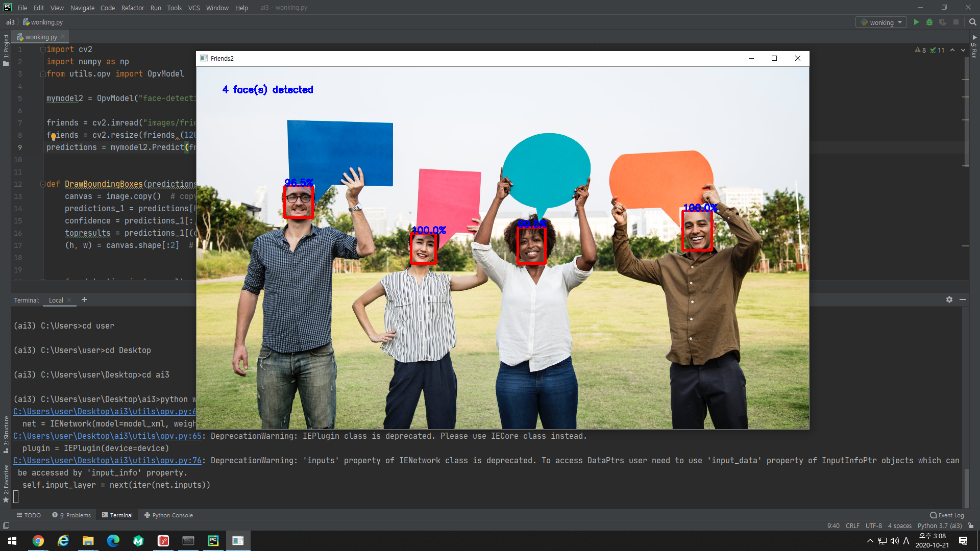Toggle the Favorites tool window
Screen dimensions: 980x551
(x=6, y=482)
